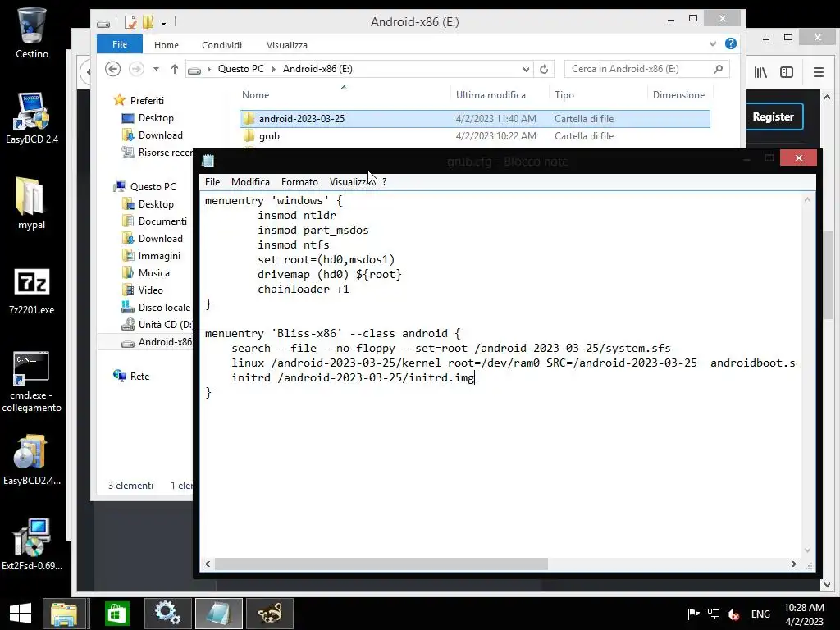Open the address bar history dropdown
This screenshot has width=840, height=630.
click(526, 69)
